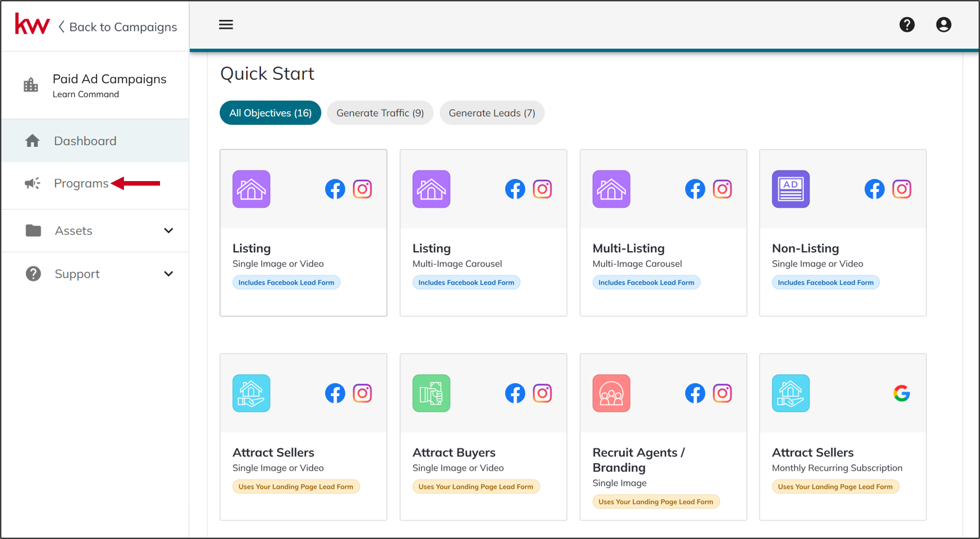Open the Dashboard menu item
Image resolution: width=980 pixels, height=539 pixels.
click(x=95, y=141)
